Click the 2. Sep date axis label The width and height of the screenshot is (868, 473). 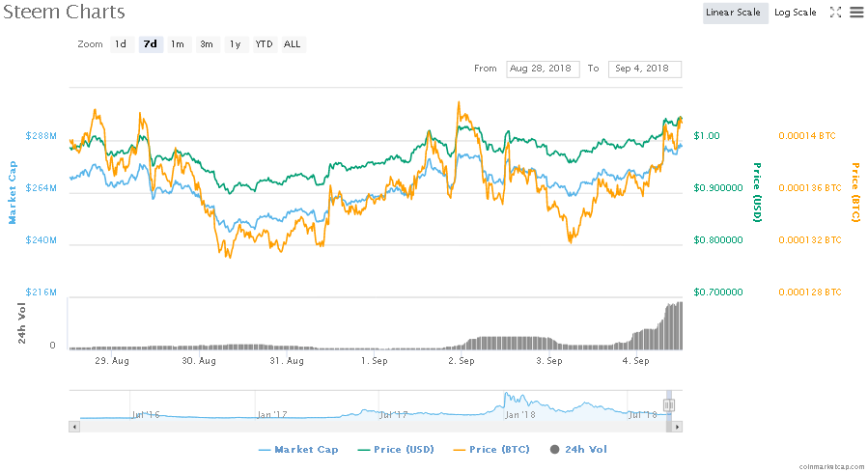tap(462, 361)
